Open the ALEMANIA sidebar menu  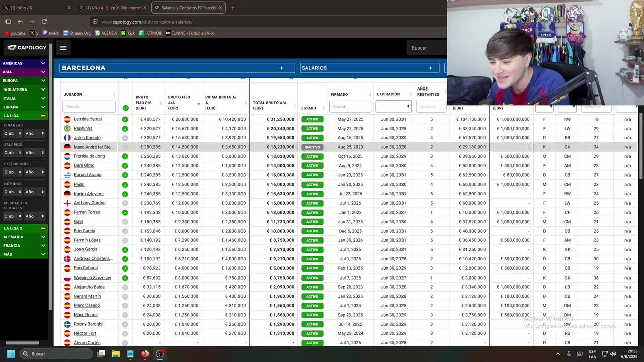coord(24,237)
